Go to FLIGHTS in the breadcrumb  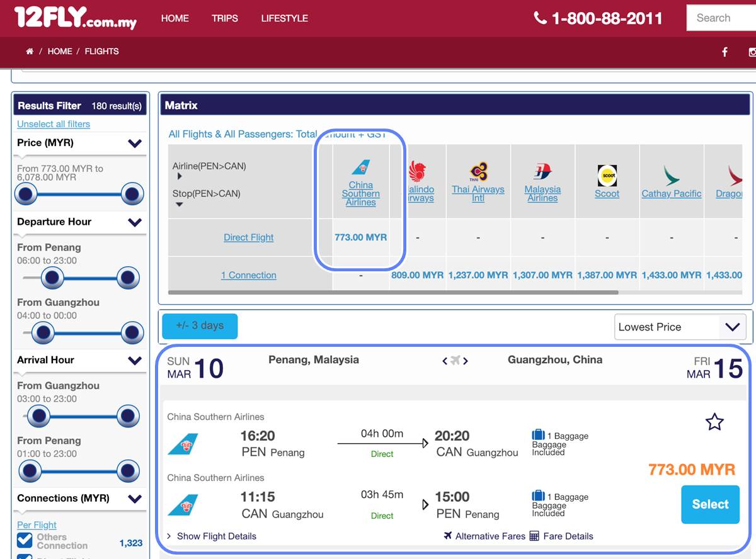pyautogui.click(x=101, y=52)
